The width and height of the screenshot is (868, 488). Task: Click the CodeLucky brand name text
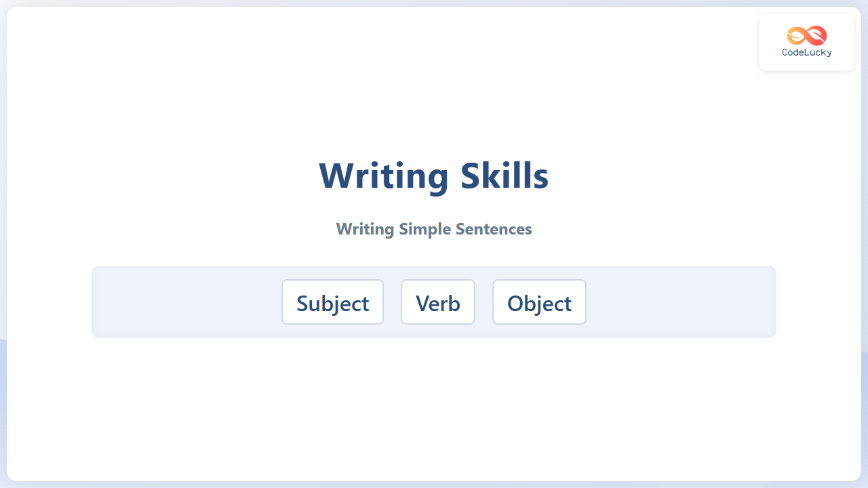(x=807, y=53)
